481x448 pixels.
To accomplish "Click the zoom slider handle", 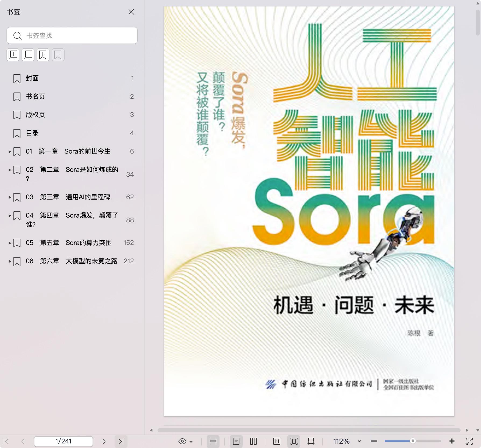I will (x=413, y=441).
